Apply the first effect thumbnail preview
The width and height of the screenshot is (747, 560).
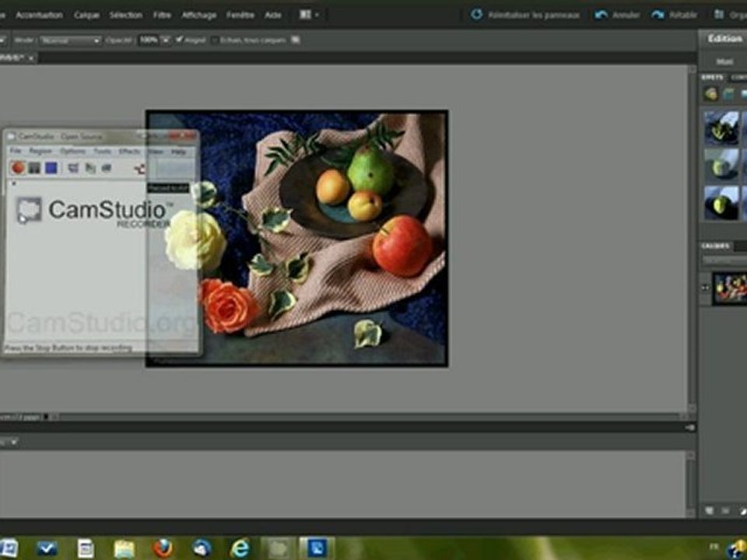pyautogui.click(x=722, y=128)
